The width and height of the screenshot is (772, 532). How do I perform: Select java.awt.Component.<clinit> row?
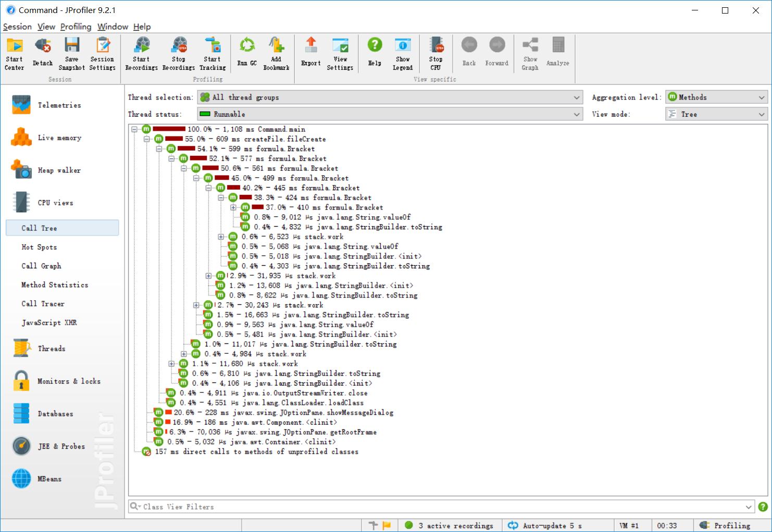point(245,423)
